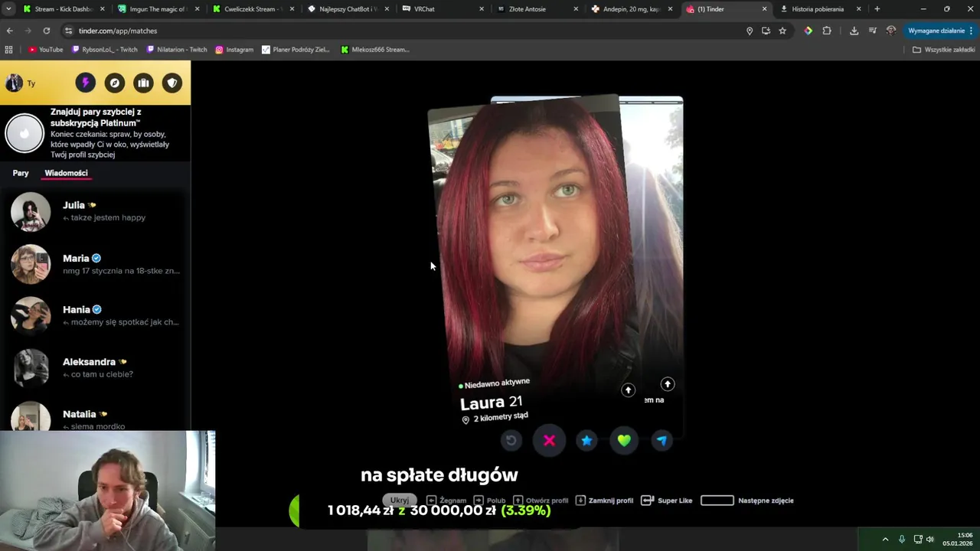Click the briefcase work mode icon

143,83
